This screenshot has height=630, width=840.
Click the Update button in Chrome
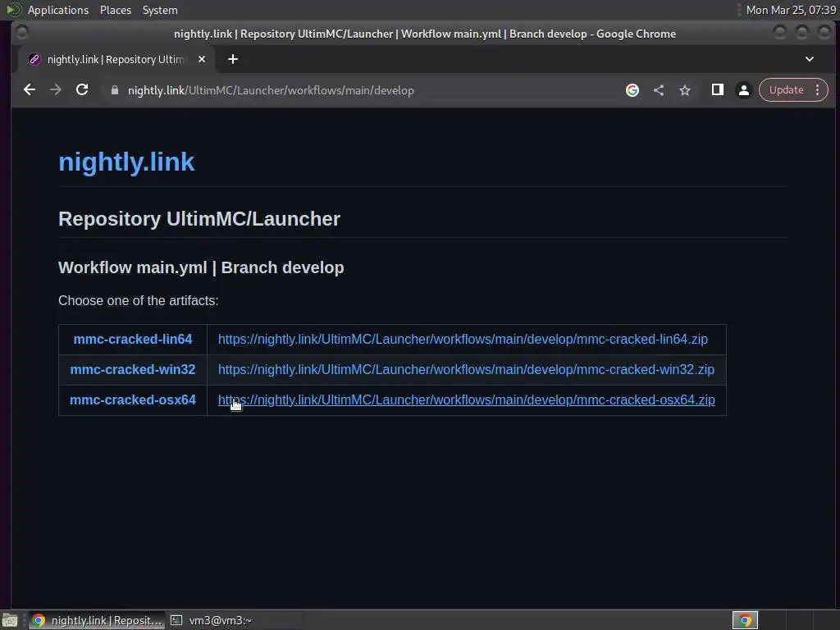(x=786, y=90)
